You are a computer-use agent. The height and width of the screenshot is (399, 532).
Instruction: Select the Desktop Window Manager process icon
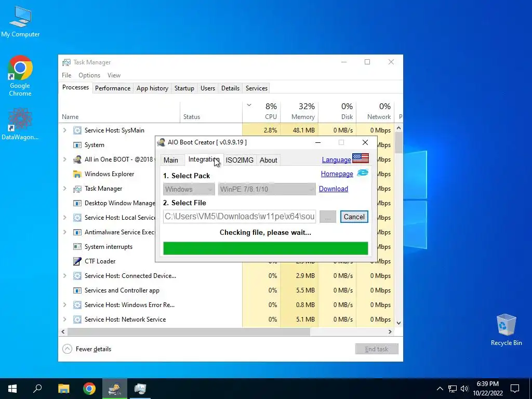[77, 203]
